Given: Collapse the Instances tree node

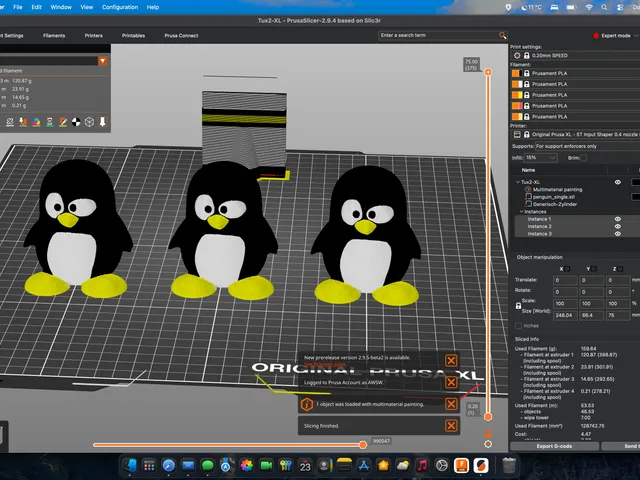Looking at the screenshot, I should (x=522, y=212).
